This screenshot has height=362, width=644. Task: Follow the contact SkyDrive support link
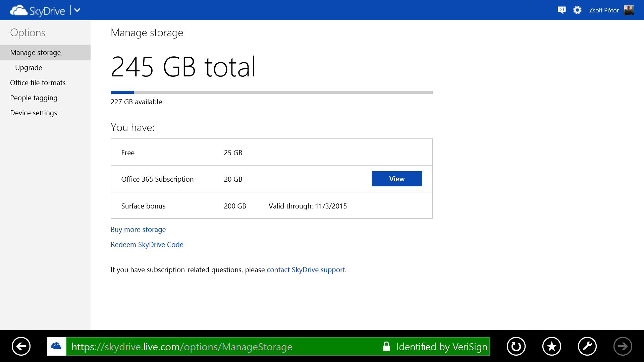(x=306, y=269)
